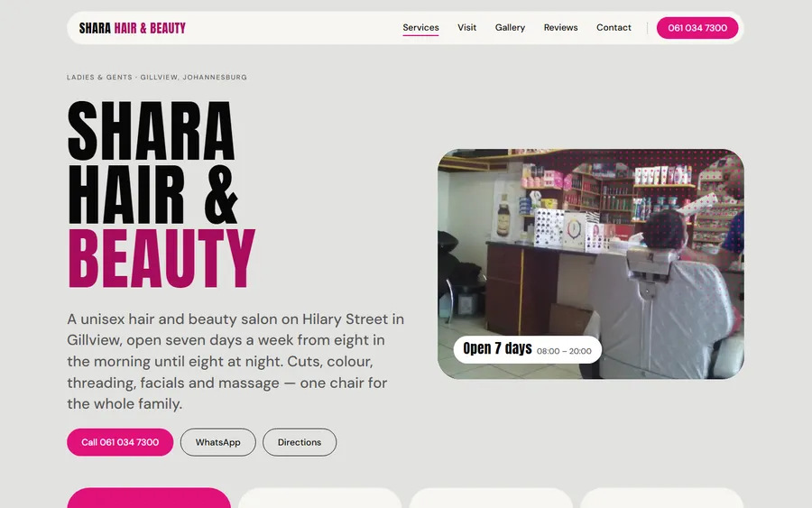Click the large SHARA HAIR & BEAUTY headline
This screenshot has width=812, height=508.
pos(161,194)
